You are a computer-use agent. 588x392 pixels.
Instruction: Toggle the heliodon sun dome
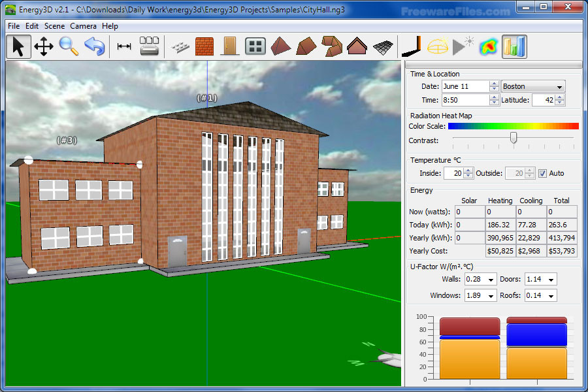click(x=438, y=47)
